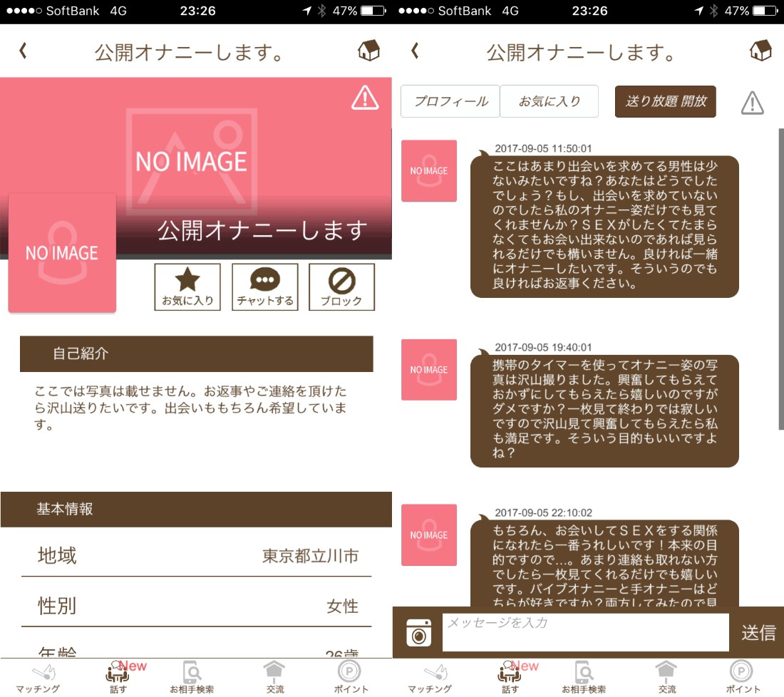Screen dimensions: 784x697
Task: Tap the battery indicator in left status bar
Action: point(373,11)
